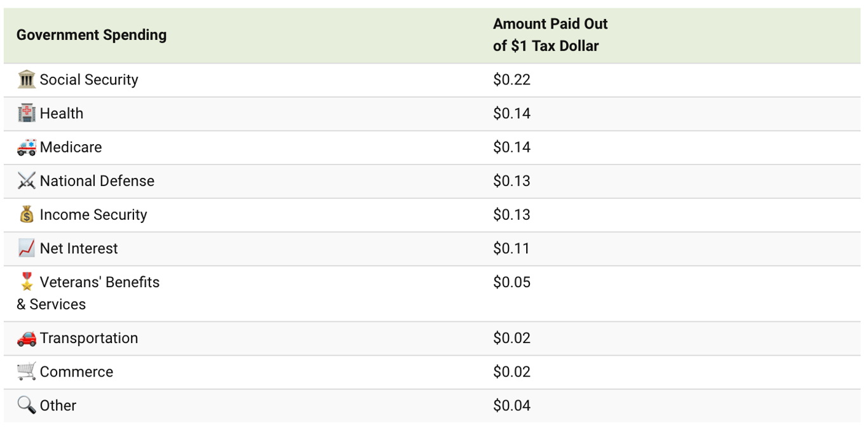Click the Medicare row label

[x=71, y=147]
